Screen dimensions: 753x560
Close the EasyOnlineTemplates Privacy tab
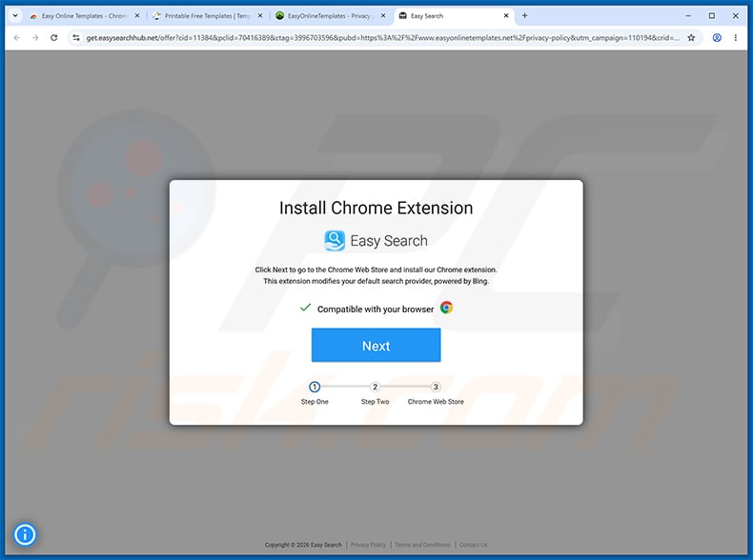[383, 16]
